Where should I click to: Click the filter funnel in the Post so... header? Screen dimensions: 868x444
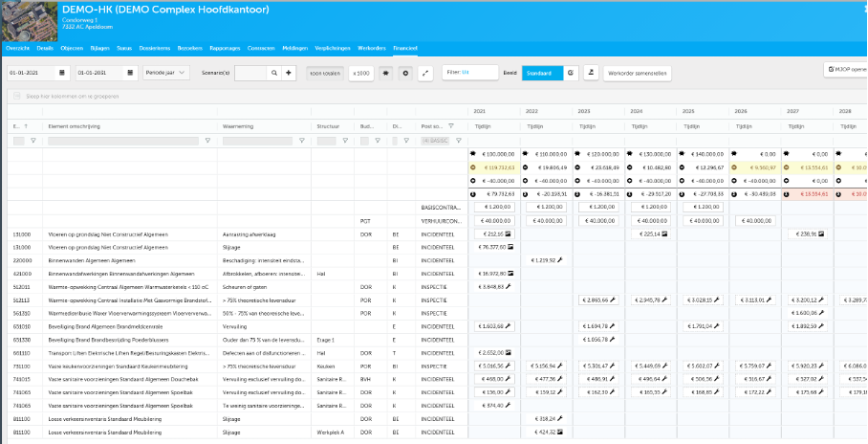click(x=450, y=126)
